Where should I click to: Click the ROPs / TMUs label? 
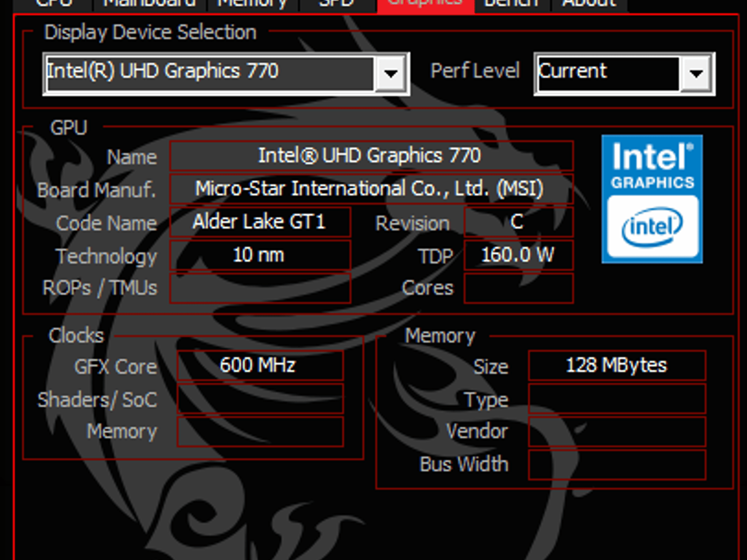coord(100,288)
